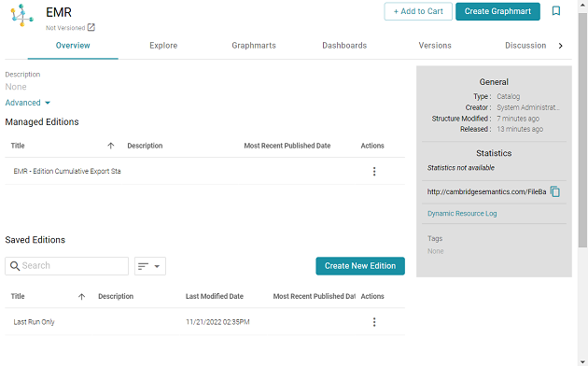588x366 pixels.
Task: Open actions menu for EMR Edition Cumulative Export
Action: click(x=374, y=172)
